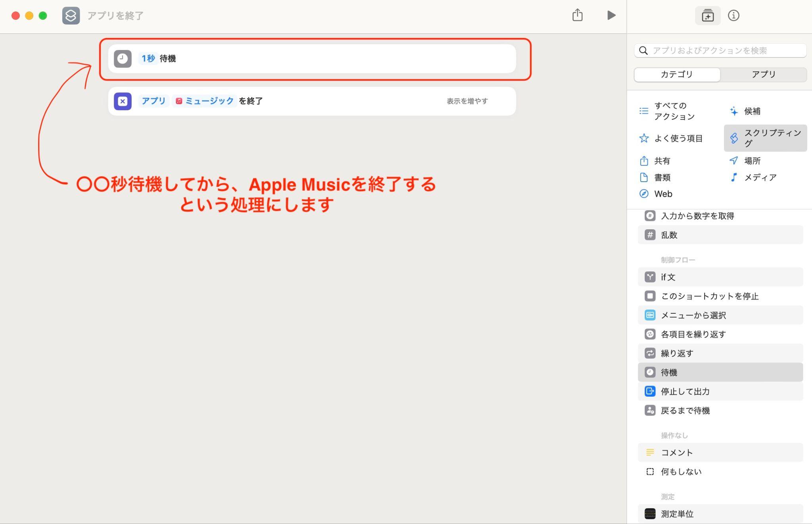The height and width of the screenshot is (524, 812).
Task: Add 入力から数字を取得 action
Action: coord(720,216)
